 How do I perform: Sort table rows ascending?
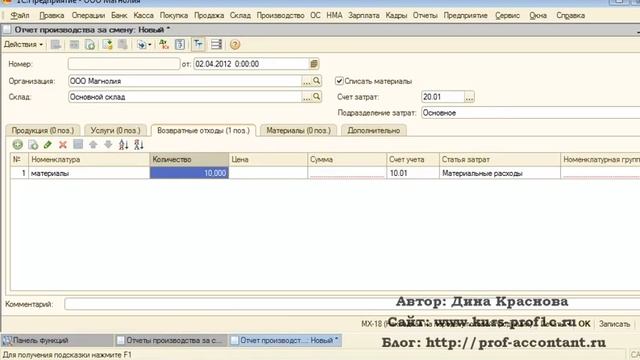[124, 144]
